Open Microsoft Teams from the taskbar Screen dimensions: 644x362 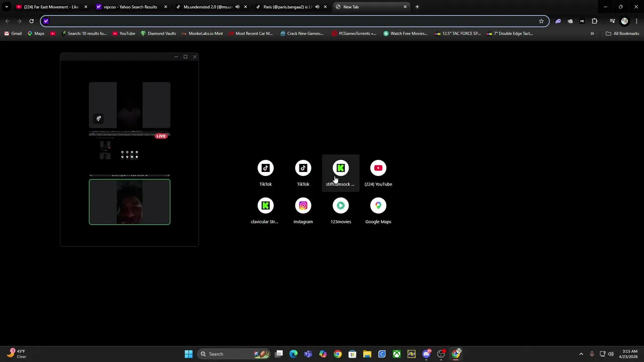pyautogui.click(x=308, y=354)
